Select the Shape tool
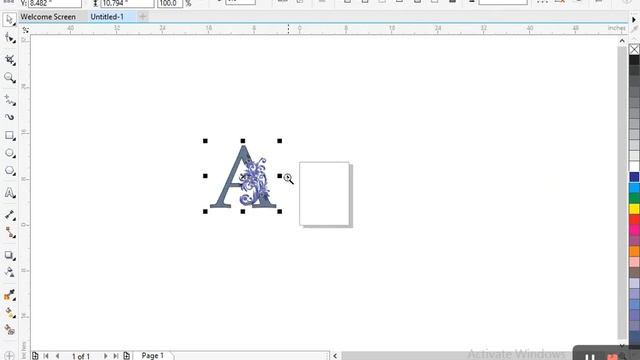Screen dimensions: 640x360 click(x=9, y=39)
